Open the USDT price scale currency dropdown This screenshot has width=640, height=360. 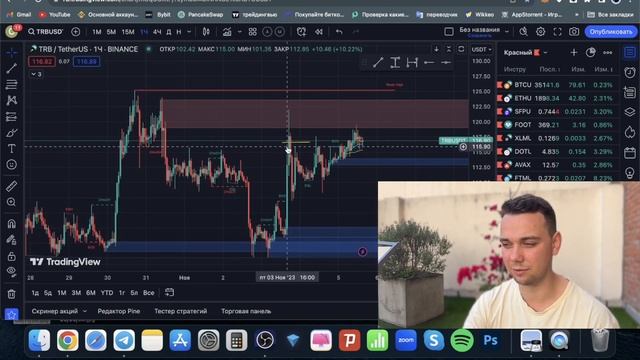pyautogui.click(x=481, y=49)
